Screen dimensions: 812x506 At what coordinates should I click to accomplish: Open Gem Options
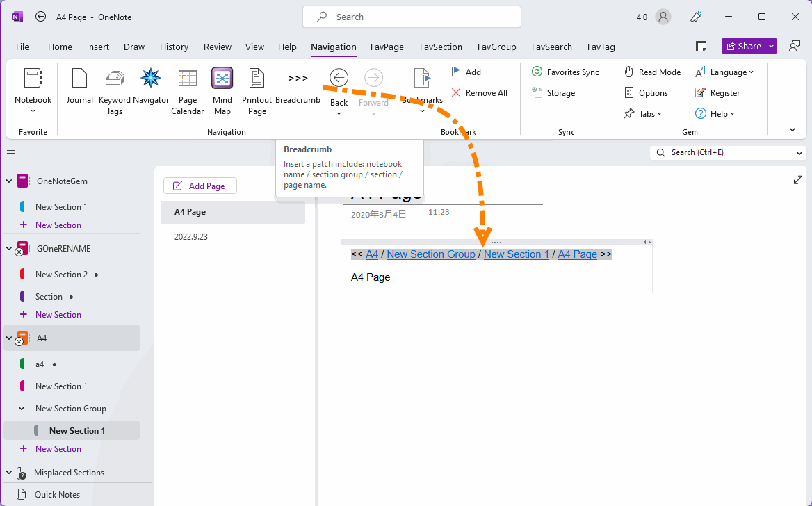click(647, 92)
